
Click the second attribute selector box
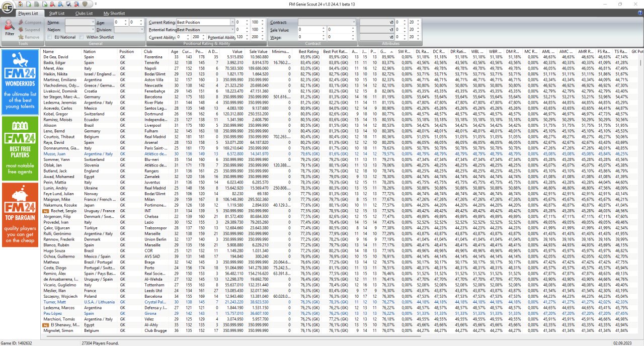coord(377,30)
